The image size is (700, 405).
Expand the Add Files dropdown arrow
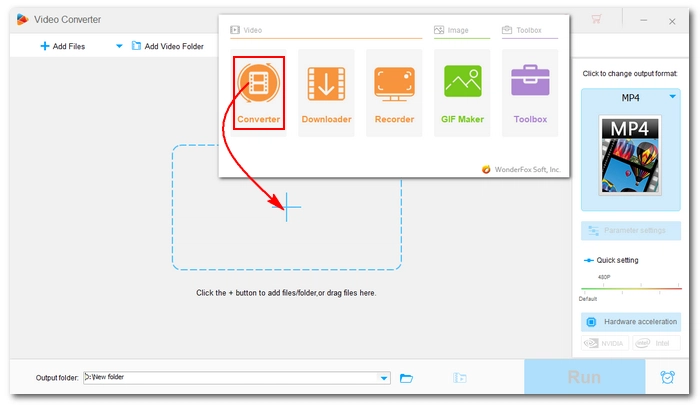119,46
